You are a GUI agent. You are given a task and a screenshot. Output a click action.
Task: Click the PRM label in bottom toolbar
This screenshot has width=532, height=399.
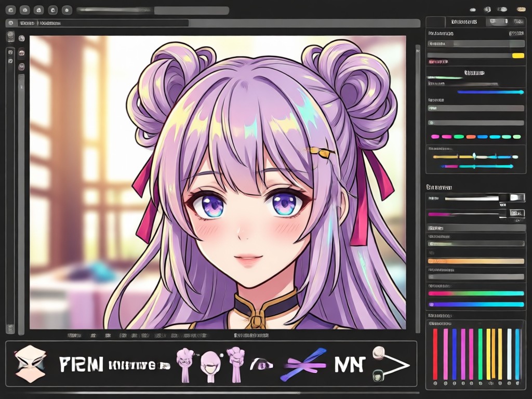(81, 364)
